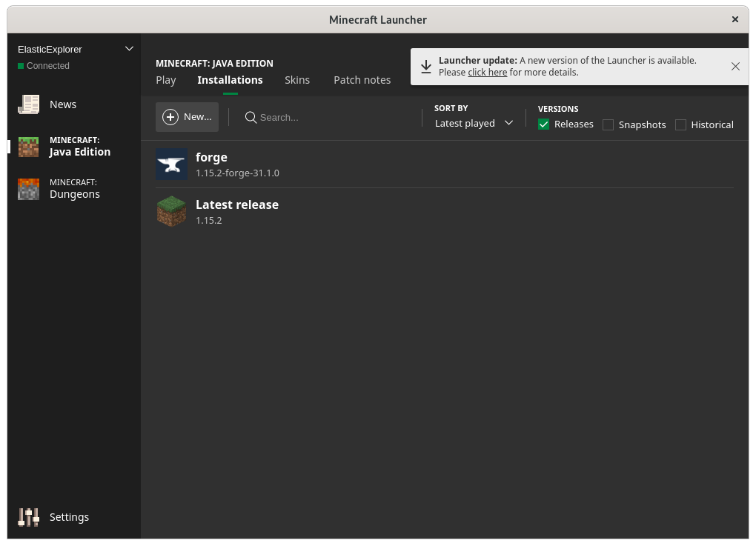Select the forge installation name
Image resolution: width=756 pixels, height=546 pixels.
211,158
